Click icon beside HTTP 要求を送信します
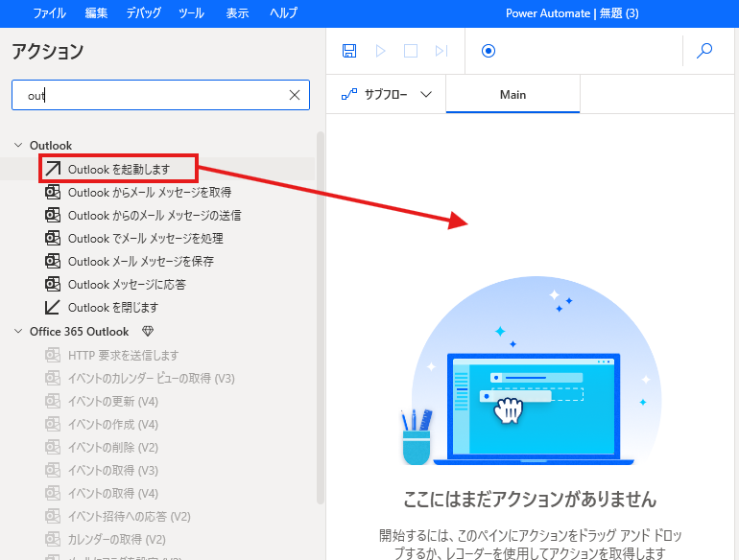Screen dimensions: 739x560 coord(53,355)
